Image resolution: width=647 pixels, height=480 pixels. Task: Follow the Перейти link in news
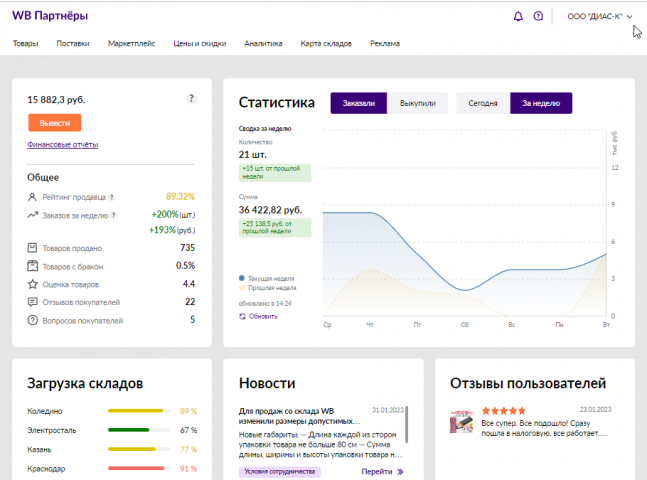point(377,471)
